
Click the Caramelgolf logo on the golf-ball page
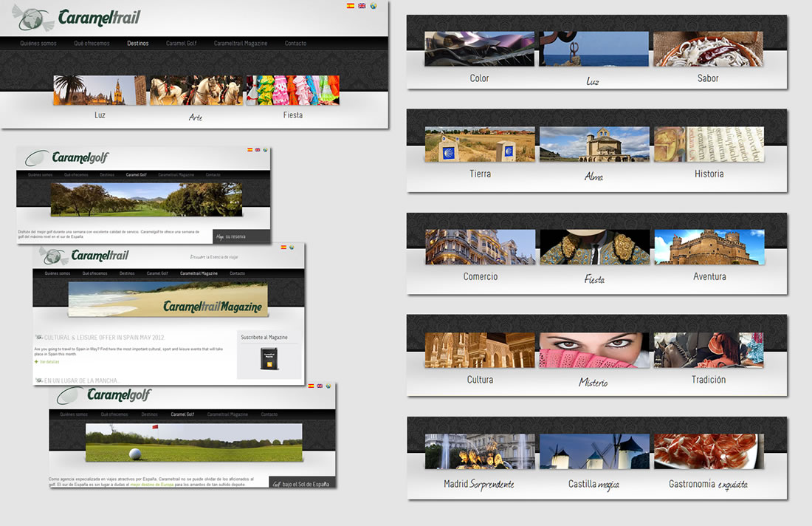[103, 395]
